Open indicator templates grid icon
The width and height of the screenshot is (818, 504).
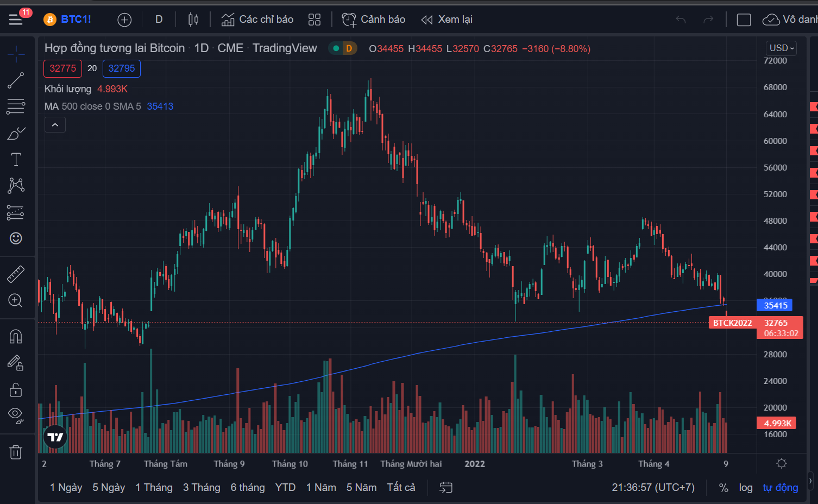click(x=314, y=20)
